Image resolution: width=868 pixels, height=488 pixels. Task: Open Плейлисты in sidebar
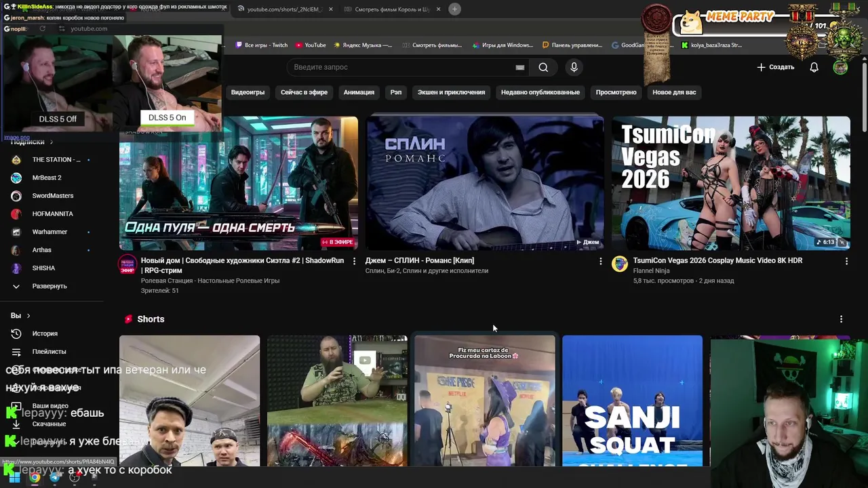pos(49,352)
